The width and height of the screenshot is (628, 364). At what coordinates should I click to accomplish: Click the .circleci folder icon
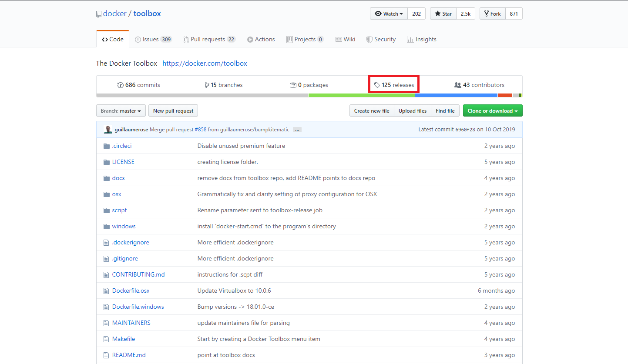tap(106, 146)
